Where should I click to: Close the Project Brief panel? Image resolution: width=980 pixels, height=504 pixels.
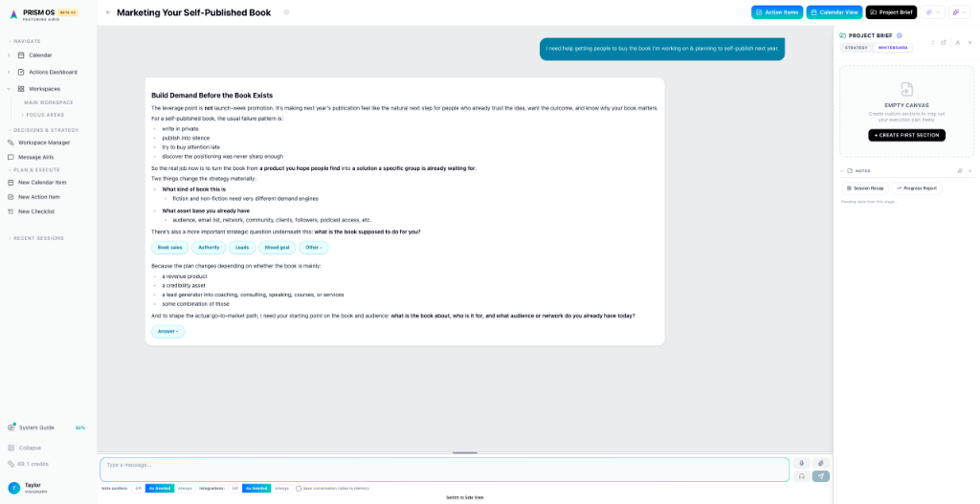970,42
